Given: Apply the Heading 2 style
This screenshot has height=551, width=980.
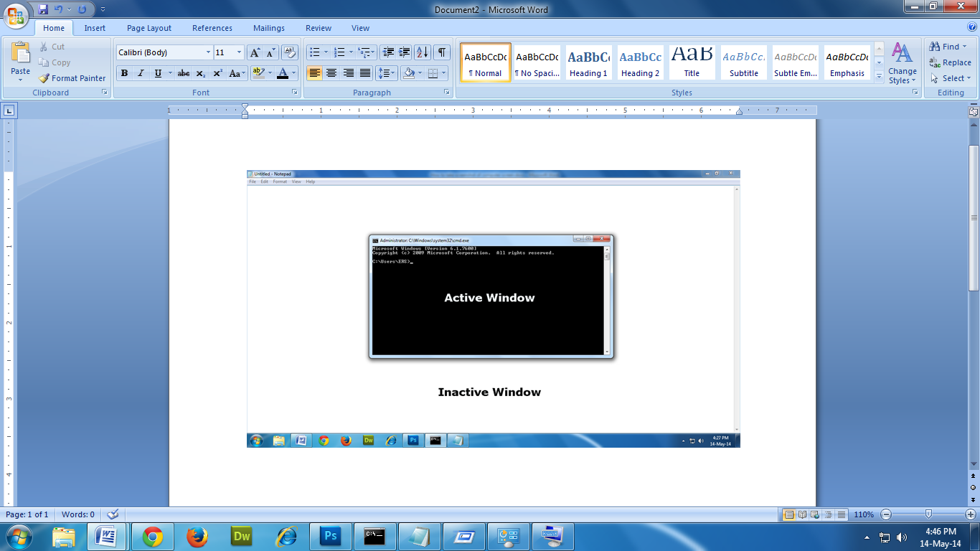Looking at the screenshot, I should [x=640, y=62].
